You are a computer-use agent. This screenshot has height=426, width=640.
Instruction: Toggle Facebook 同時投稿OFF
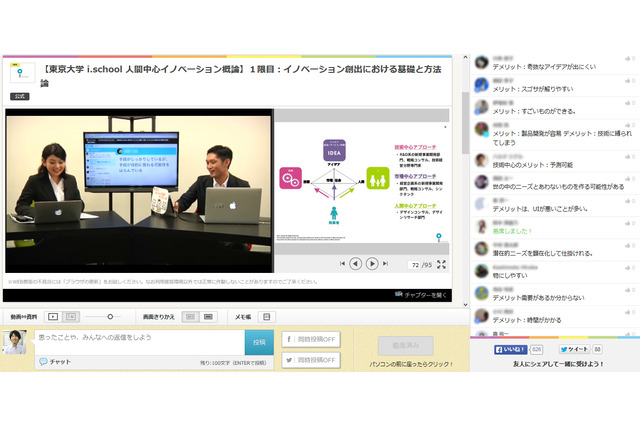[311, 339]
